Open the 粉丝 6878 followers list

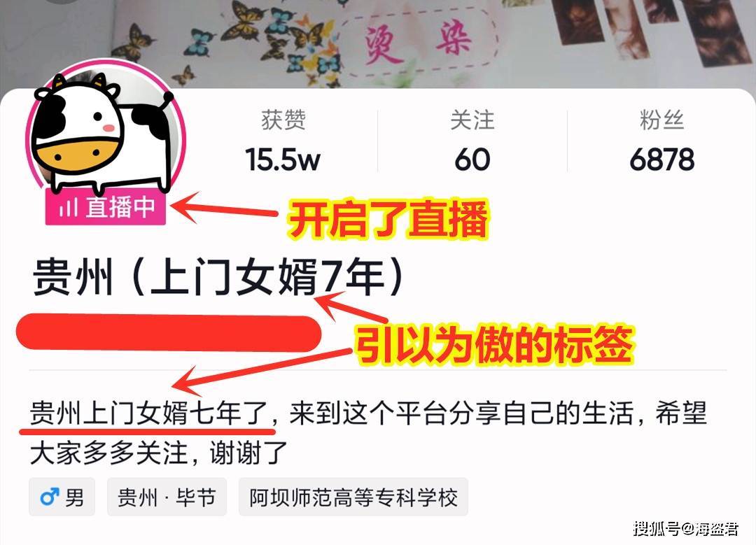coord(661,140)
